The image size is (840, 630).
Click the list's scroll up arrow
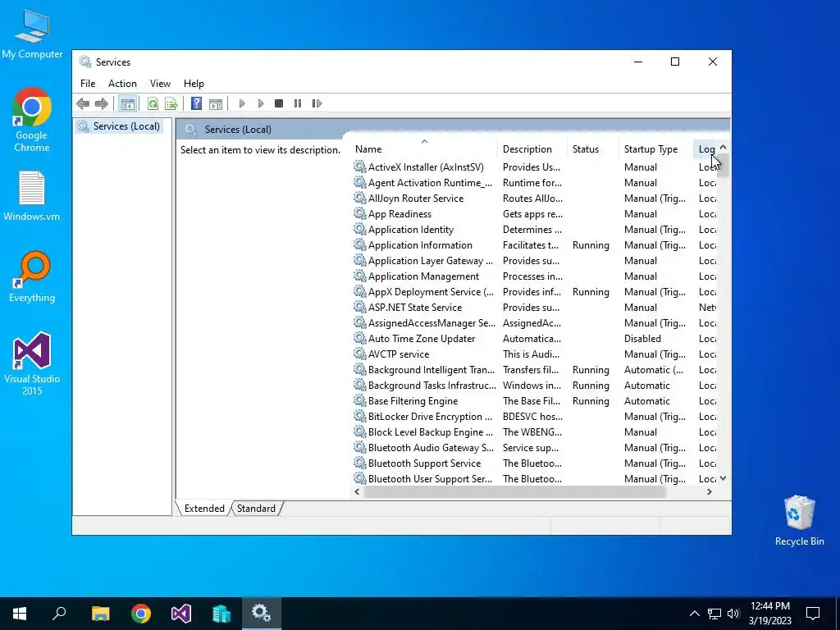724,147
